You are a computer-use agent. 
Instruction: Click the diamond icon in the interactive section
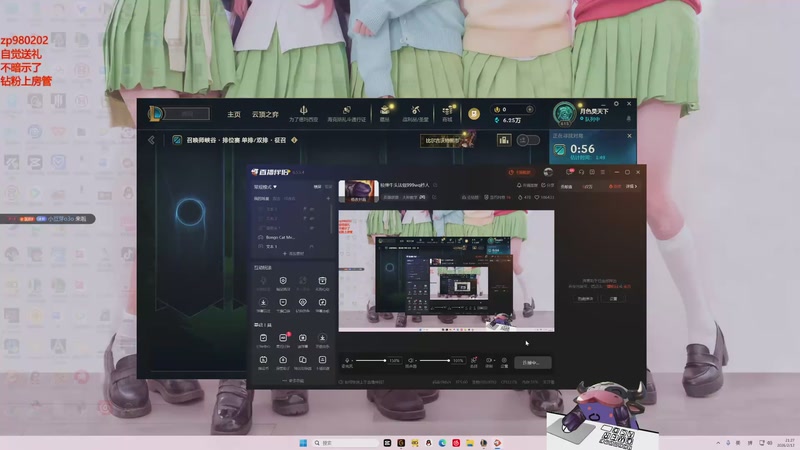tap(303, 302)
